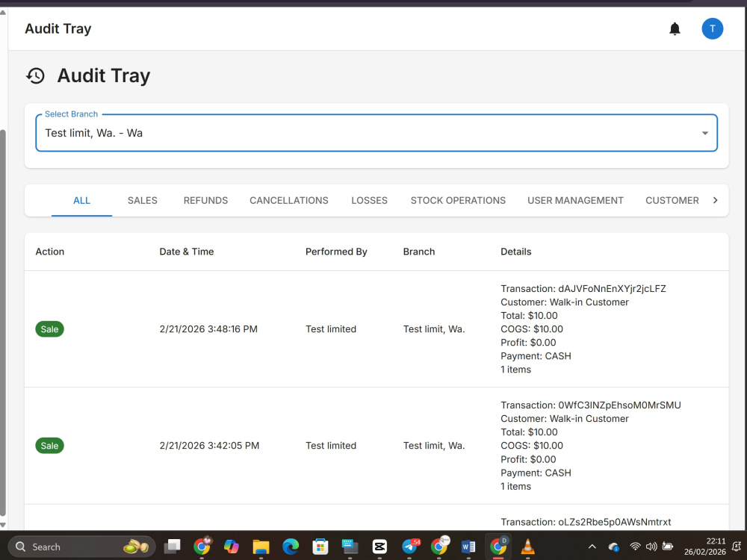Click the battery status tray icon

click(x=667, y=547)
